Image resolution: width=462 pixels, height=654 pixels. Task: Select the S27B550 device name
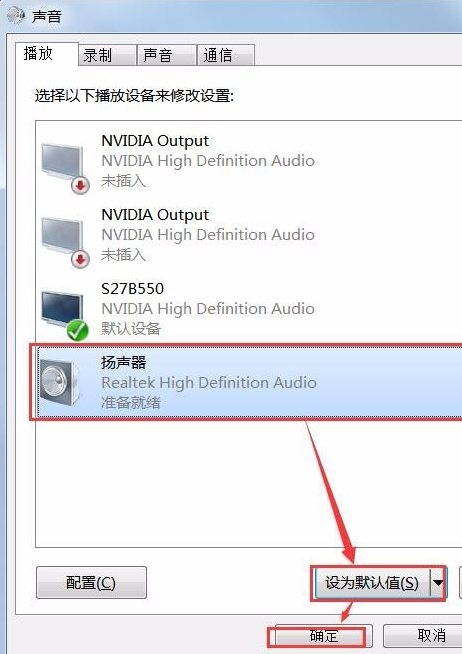click(x=133, y=289)
